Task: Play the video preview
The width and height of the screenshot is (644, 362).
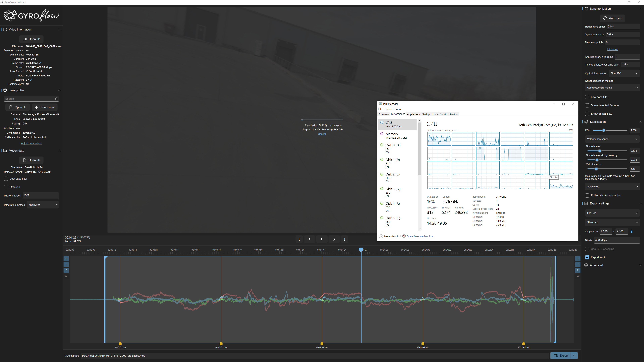Action: point(321,239)
